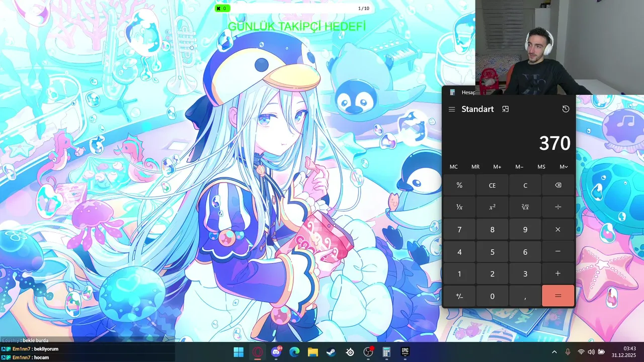Viewport: 644px width, 362px height.
Task: Click the digit 3 key
Action: click(x=525, y=274)
